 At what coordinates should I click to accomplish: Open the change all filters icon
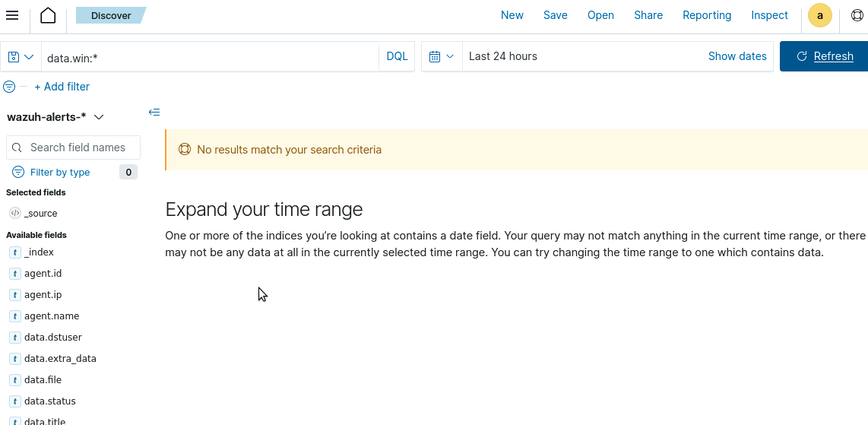pyautogui.click(x=10, y=87)
